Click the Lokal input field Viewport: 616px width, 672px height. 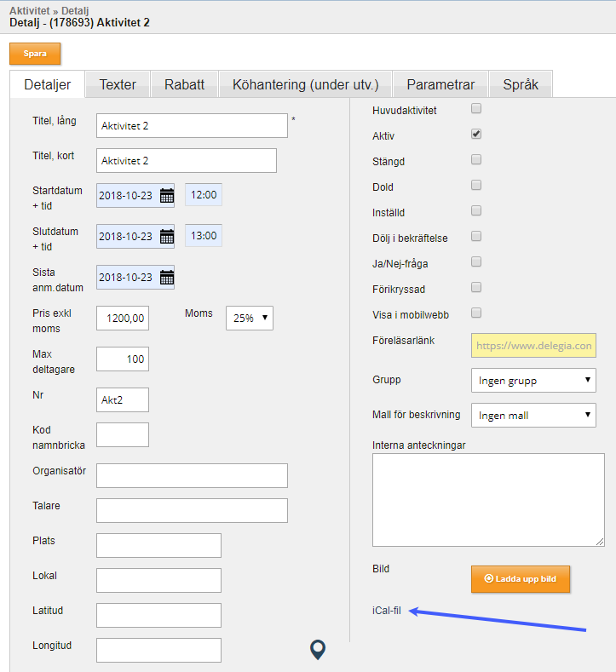[158, 580]
